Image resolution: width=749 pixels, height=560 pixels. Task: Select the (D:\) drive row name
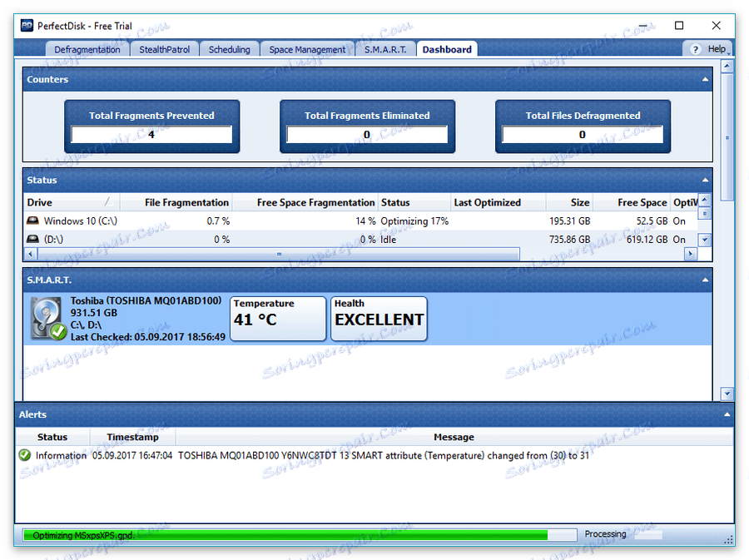point(53,239)
